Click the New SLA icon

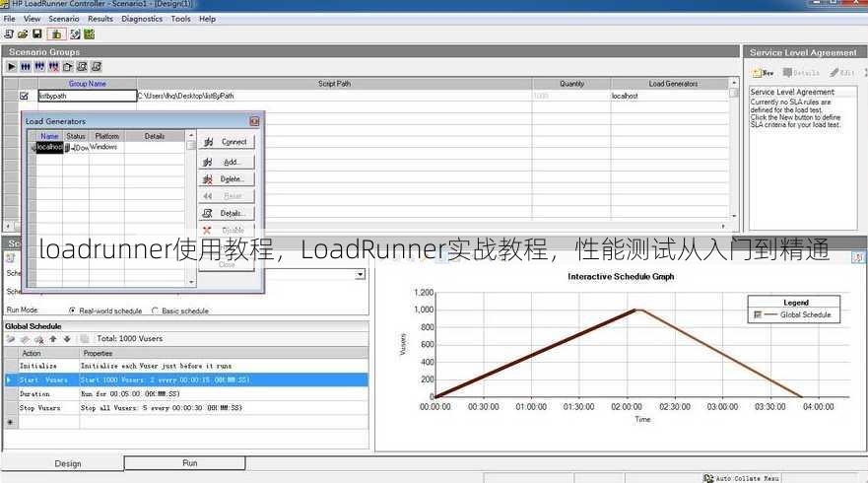(763, 73)
